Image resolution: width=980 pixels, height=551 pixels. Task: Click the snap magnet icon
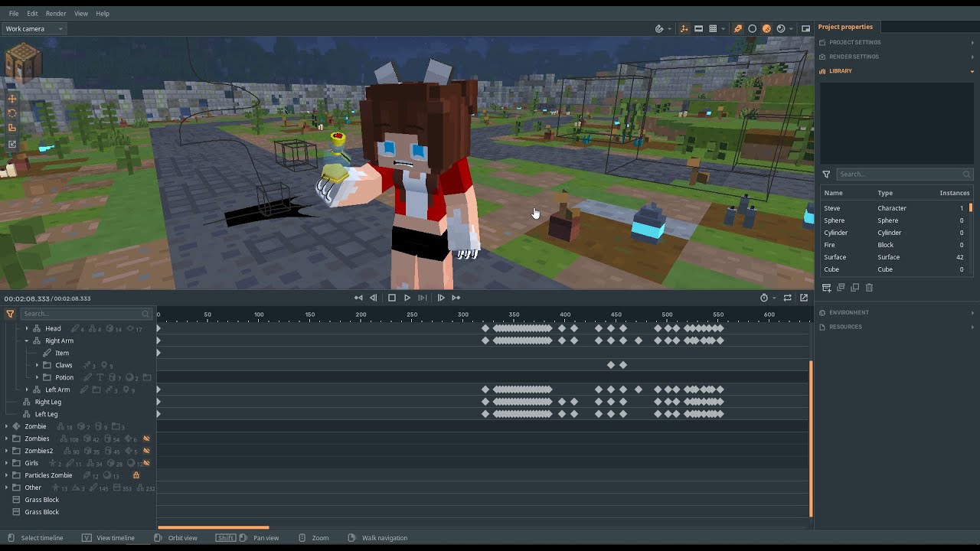coord(659,28)
